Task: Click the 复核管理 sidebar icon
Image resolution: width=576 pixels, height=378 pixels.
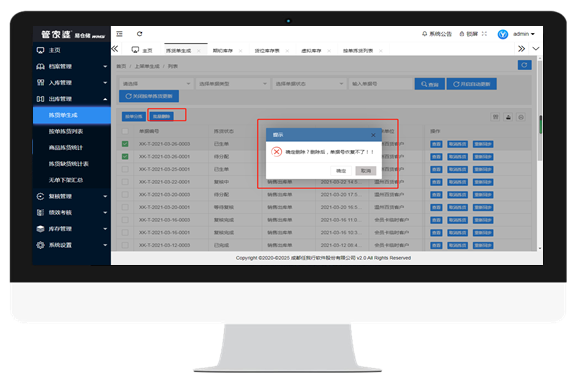Action: 40,196
